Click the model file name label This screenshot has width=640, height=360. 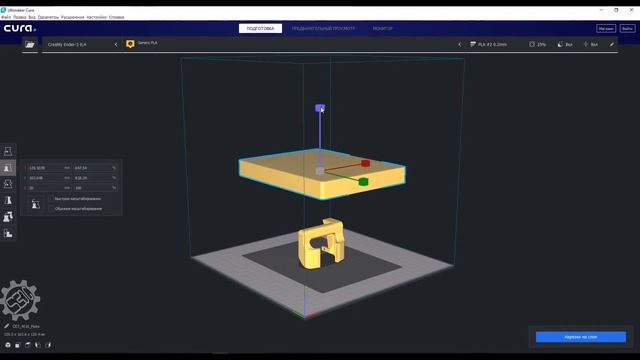click(x=26, y=326)
